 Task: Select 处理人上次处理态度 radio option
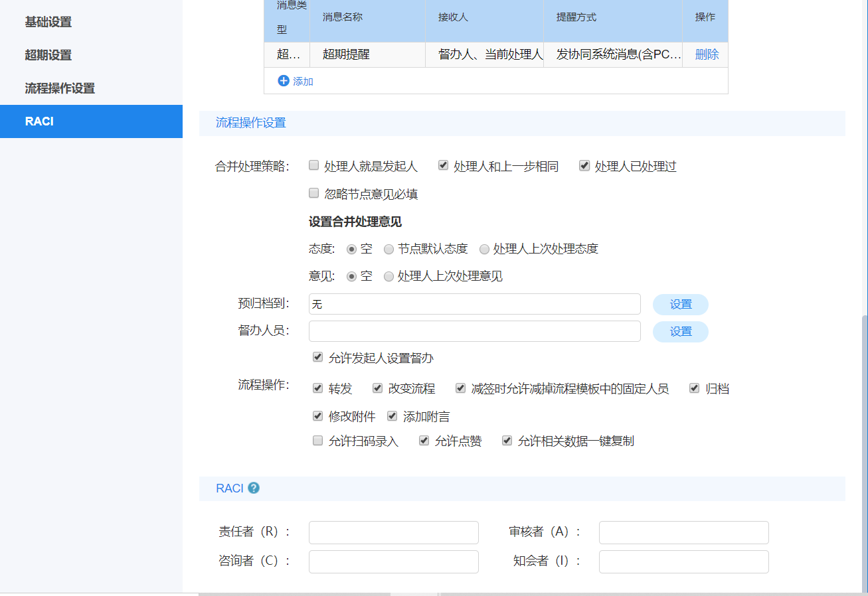485,250
